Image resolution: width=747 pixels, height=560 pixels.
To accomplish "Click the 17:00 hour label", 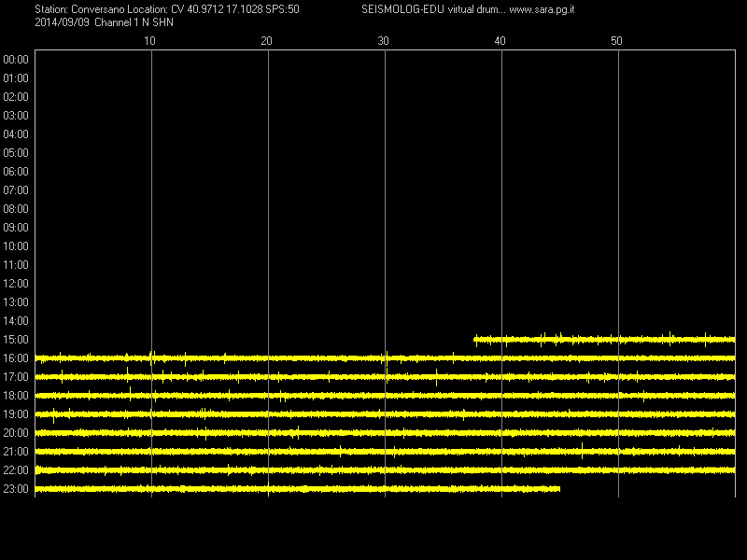I will click(x=16, y=377).
